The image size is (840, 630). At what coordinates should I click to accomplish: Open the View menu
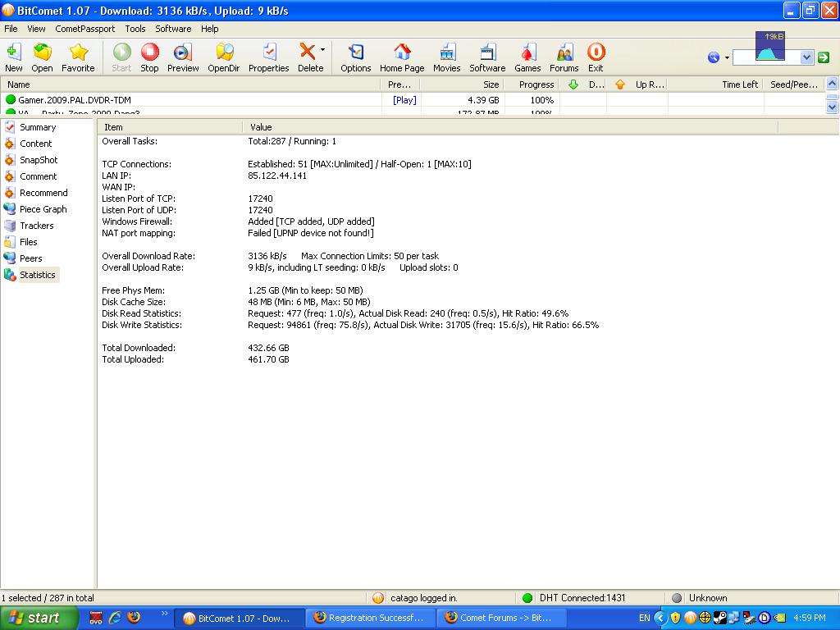tap(36, 29)
